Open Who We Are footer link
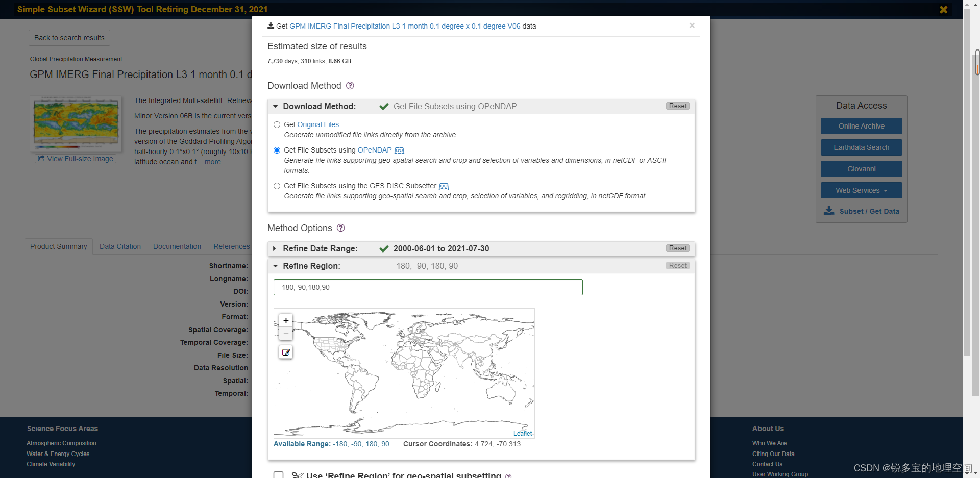 (769, 443)
